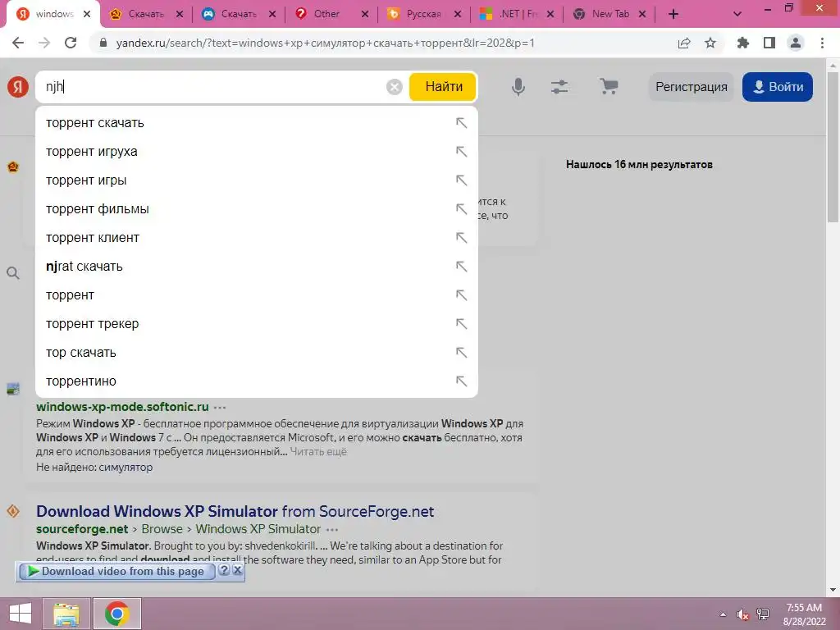The width and height of the screenshot is (840, 630).
Task: Open the tab search dropdown chevron
Action: click(737, 14)
